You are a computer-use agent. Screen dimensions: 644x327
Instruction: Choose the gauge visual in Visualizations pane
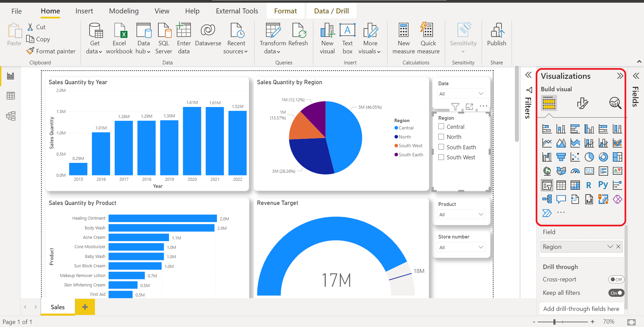(575, 171)
